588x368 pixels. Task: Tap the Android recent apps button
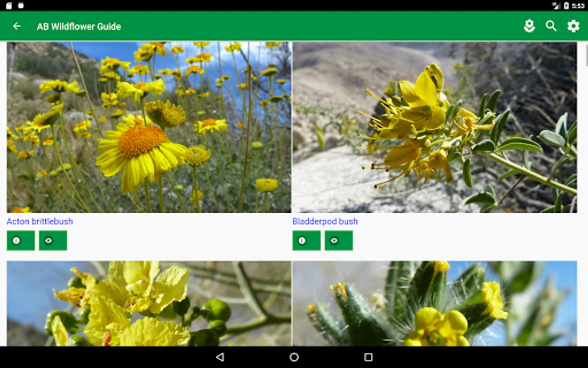coord(368,357)
